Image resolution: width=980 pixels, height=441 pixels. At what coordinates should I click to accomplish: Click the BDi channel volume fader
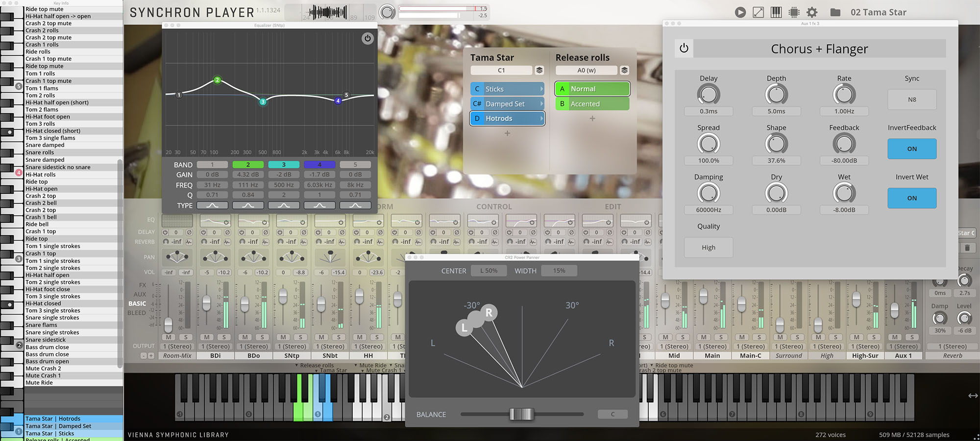[x=207, y=303]
